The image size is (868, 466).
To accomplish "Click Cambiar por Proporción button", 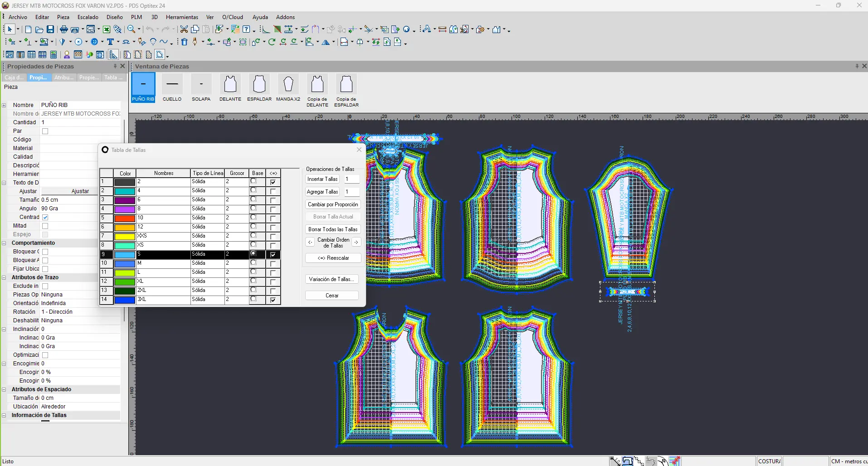I will tap(333, 204).
